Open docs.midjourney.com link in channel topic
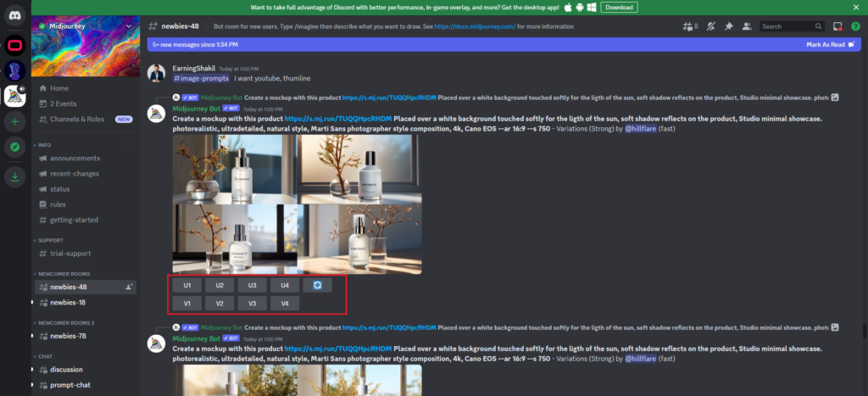The width and height of the screenshot is (868, 396). point(475,26)
